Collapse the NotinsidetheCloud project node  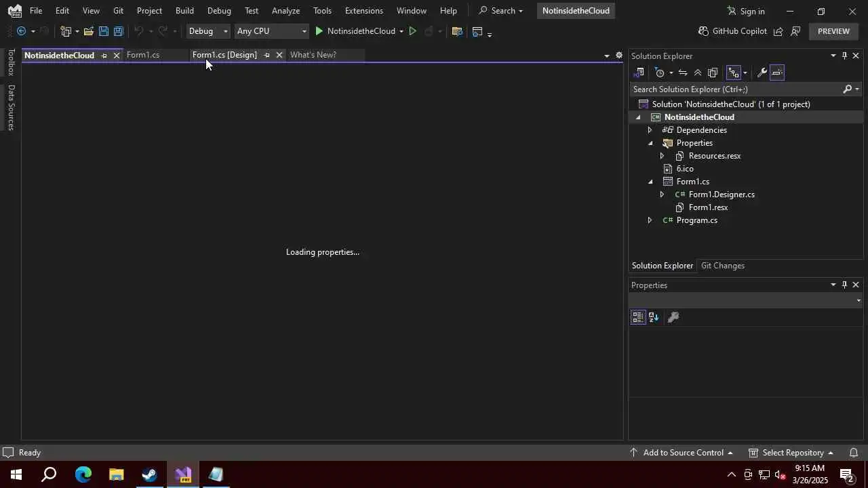point(637,117)
